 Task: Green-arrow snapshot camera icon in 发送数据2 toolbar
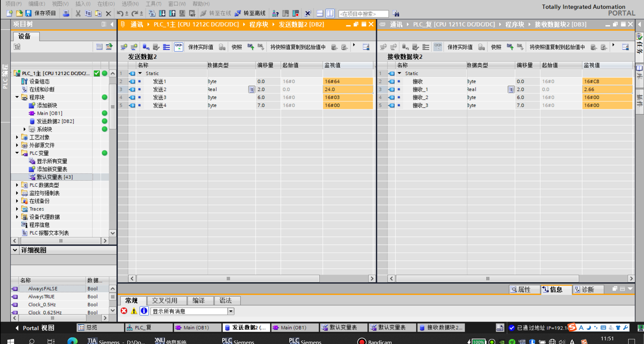[251, 47]
